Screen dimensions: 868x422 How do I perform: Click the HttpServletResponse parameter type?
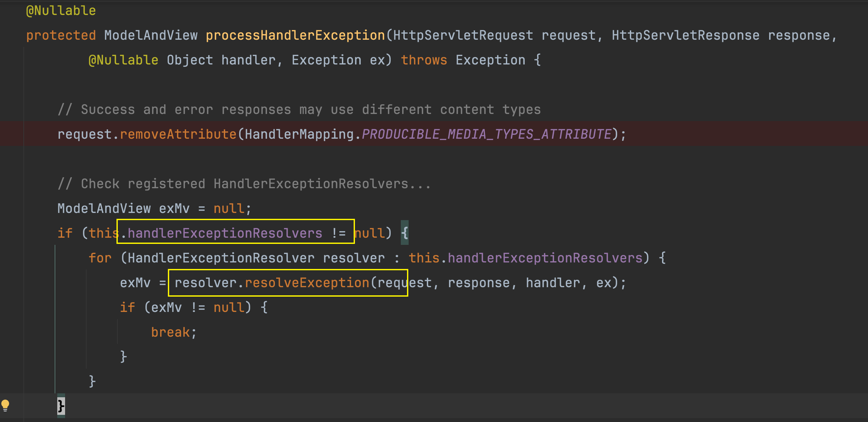click(685, 35)
